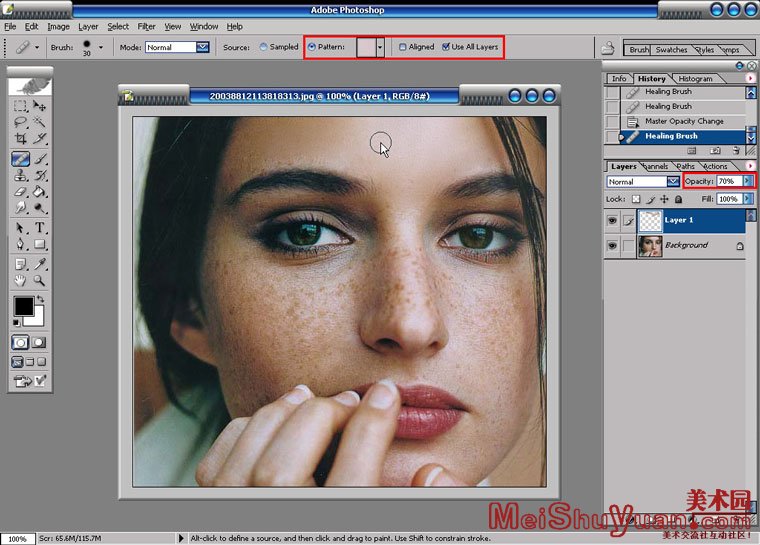Screen dimensions: 760x545
Task: Hide Layer 1 using eye icon
Action: (x=612, y=220)
